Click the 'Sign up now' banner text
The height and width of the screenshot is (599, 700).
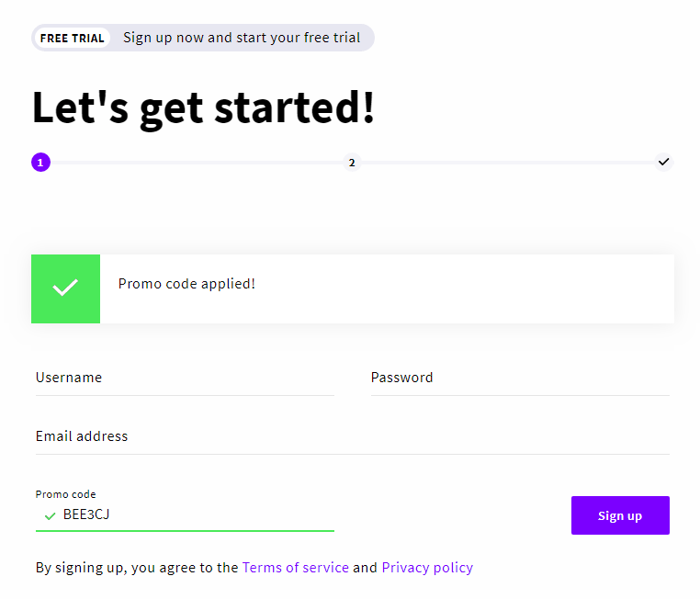click(242, 39)
